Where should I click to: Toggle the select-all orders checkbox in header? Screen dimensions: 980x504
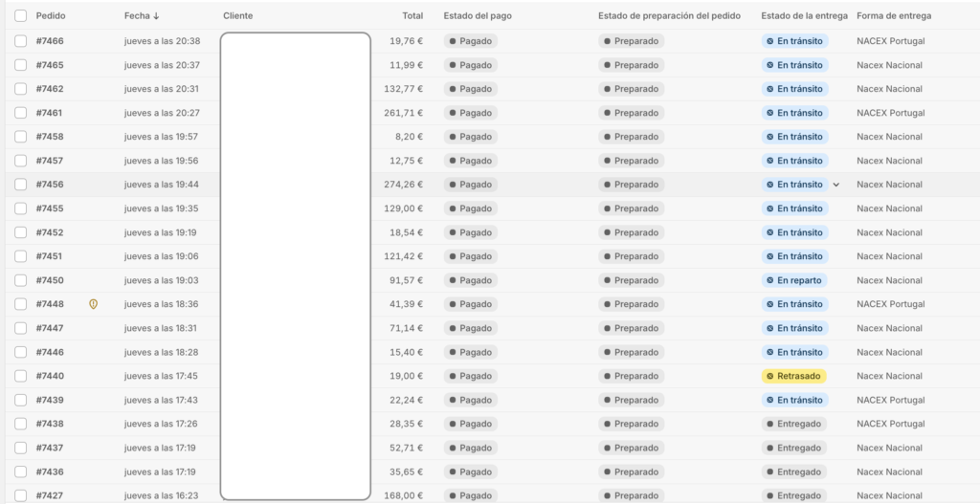point(21,16)
